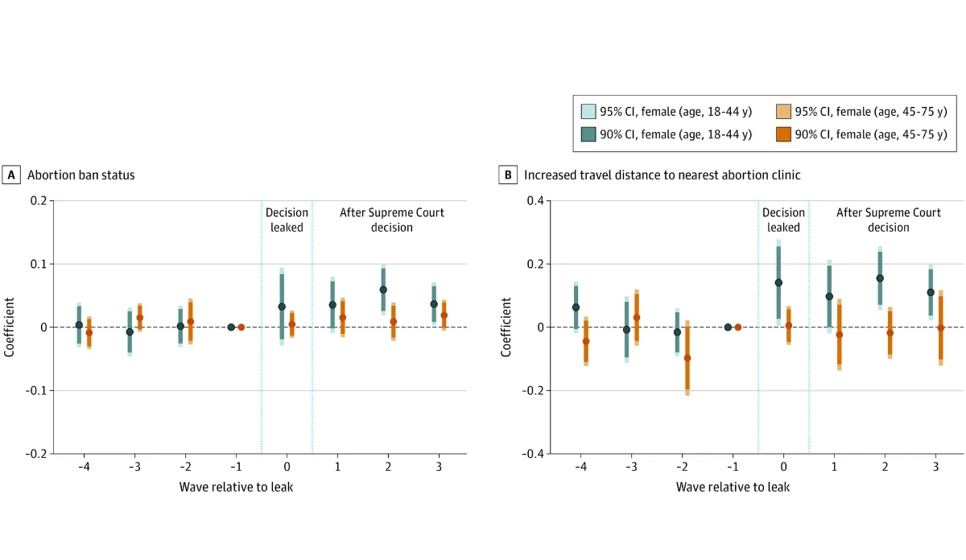The height and width of the screenshot is (560, 966).
Task: Click dark orange 90% CI legend swatch
Action: point(783,134)
